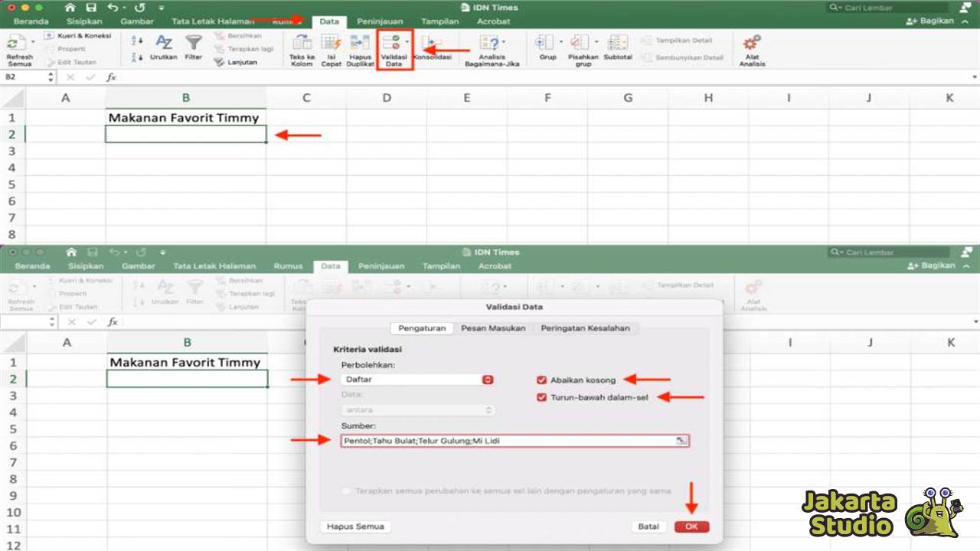
Task: Select the Refresh Semua icon
Action: [x=19, y=47]
